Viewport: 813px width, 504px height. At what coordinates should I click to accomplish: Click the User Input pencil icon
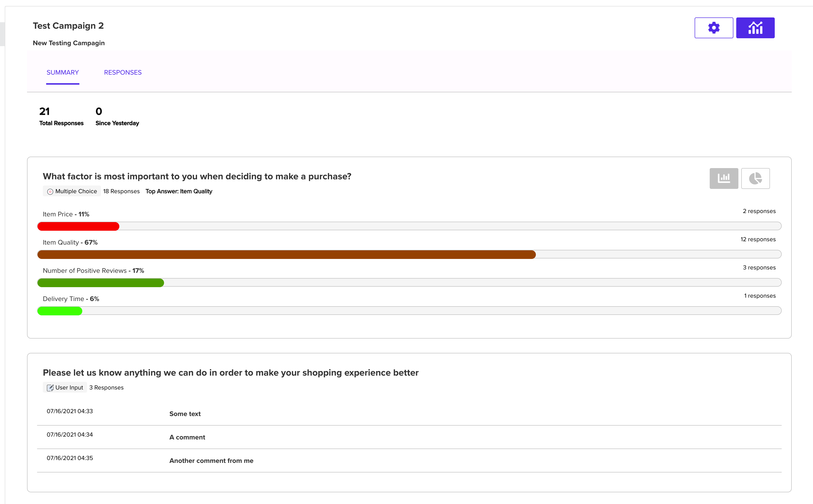pyautogui.click(x=50, y=388)
